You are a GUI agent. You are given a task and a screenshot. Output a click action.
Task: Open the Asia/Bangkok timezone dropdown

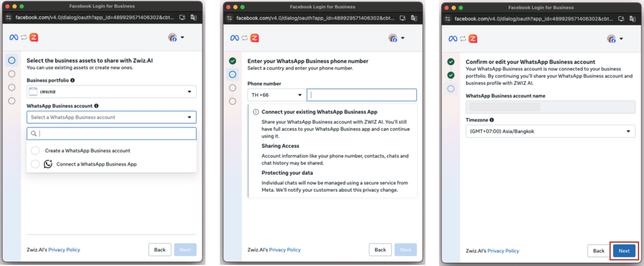click(550, 131)
